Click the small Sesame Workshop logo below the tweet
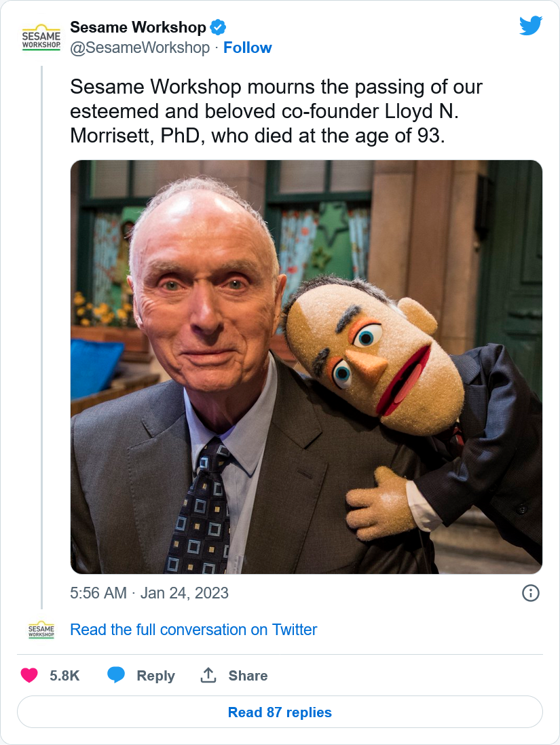This screenshot has width=560, height=745. point(41,630)
